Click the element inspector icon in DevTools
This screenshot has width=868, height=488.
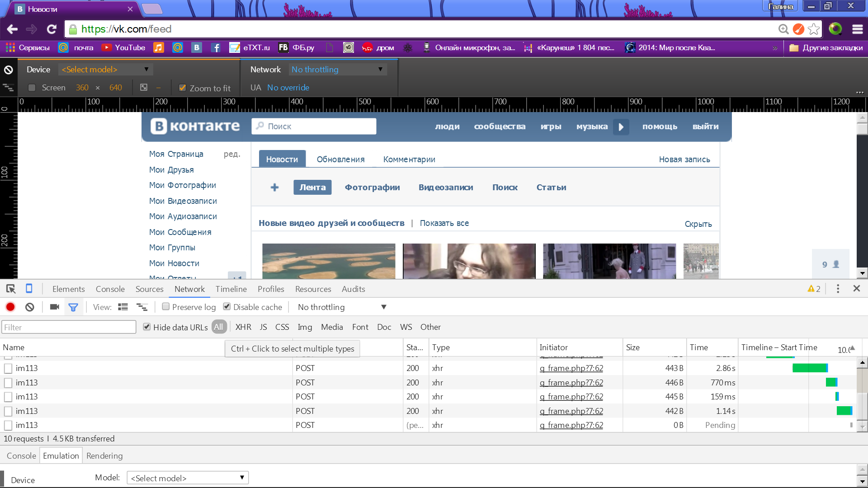[11, 289]
